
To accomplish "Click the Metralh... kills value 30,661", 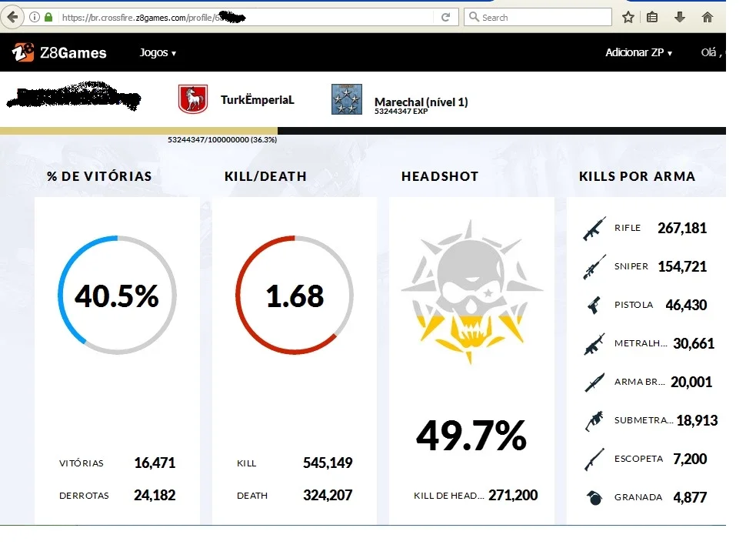I will tap(694, 343).
